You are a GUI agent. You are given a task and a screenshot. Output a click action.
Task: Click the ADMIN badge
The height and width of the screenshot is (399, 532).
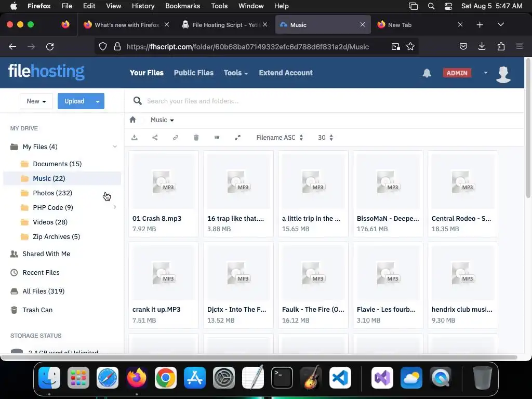coord(457,73)
